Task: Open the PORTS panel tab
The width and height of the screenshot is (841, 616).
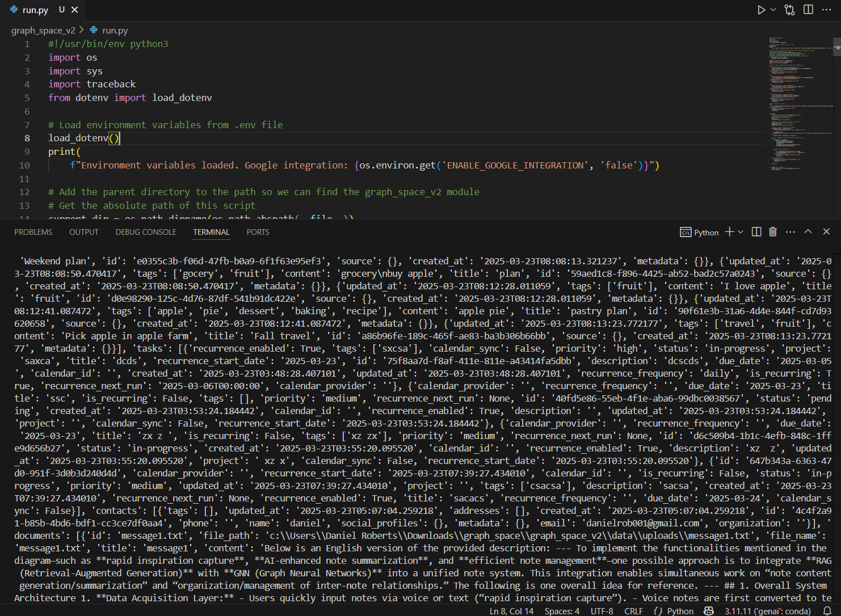Action: (258, 232)
